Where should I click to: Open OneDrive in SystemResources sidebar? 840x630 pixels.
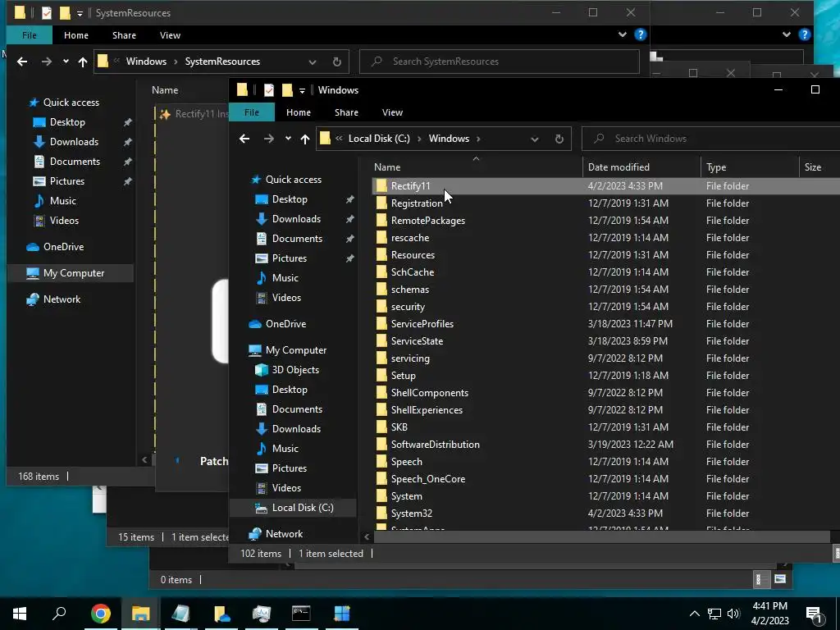click(63, 247)
